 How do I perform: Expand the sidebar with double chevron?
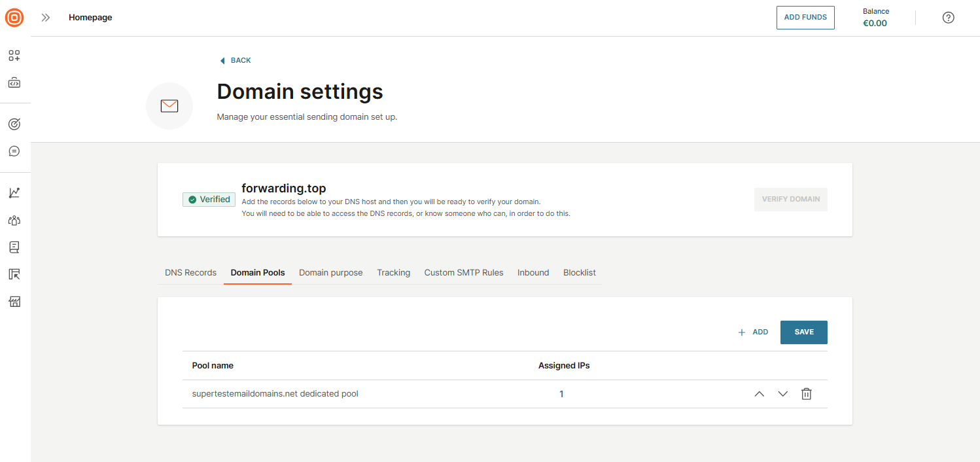click(x=46, y=18)
